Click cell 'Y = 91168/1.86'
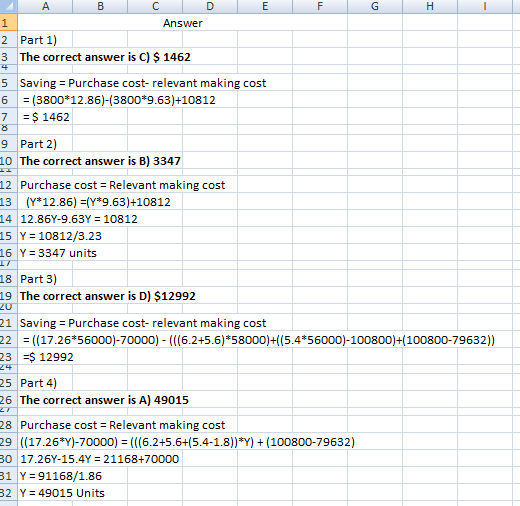The height and width of the screenshot is (506, 520). click(61, 476)
